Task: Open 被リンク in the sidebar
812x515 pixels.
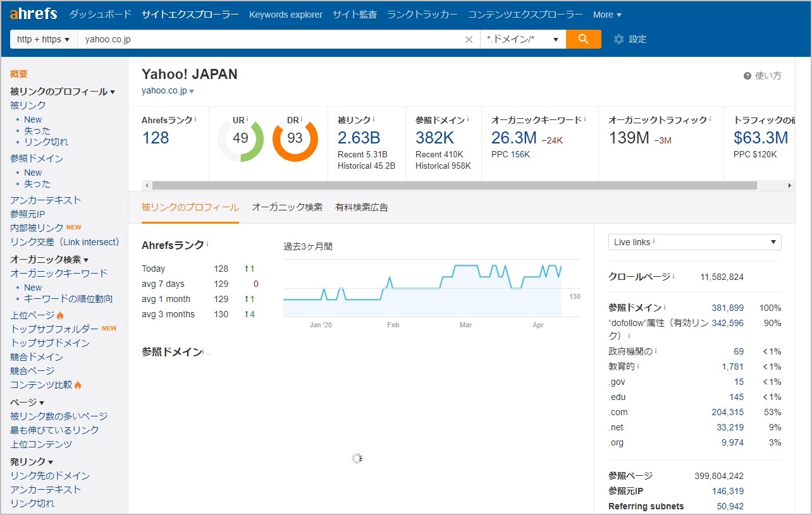Action: coord(28,106)
